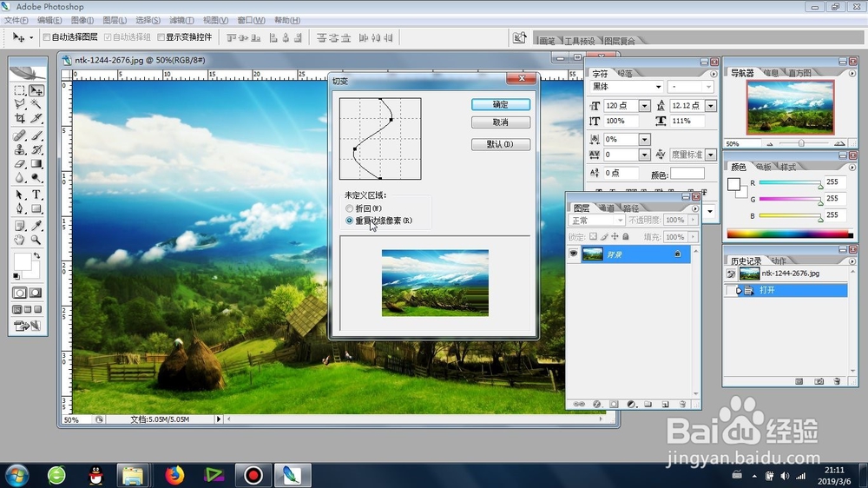Open the tracking value 0 dropdown

coord(644,155)
